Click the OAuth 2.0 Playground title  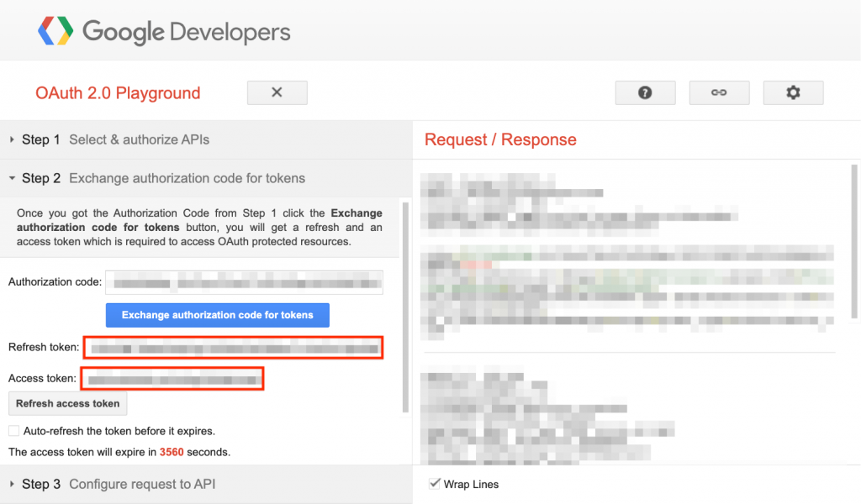pyautogui.click(x=118, y=92)
